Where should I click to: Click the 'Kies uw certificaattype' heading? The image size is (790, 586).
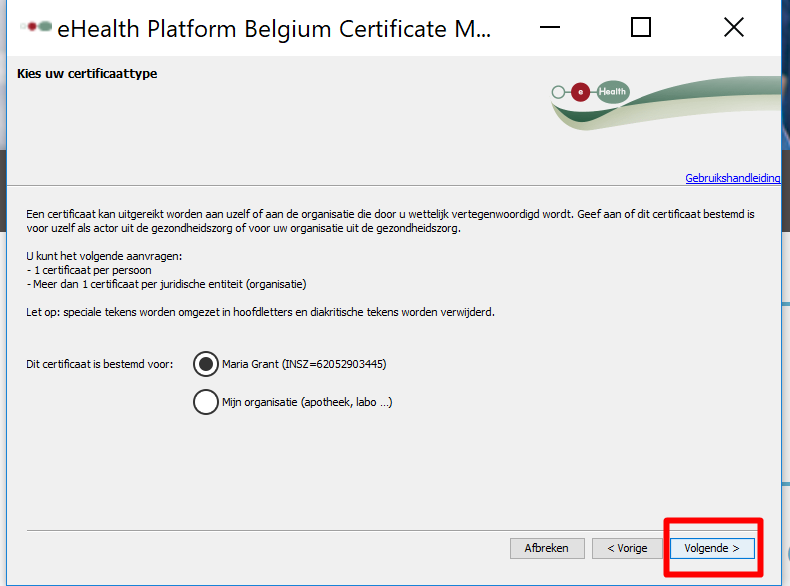(87, 74)
